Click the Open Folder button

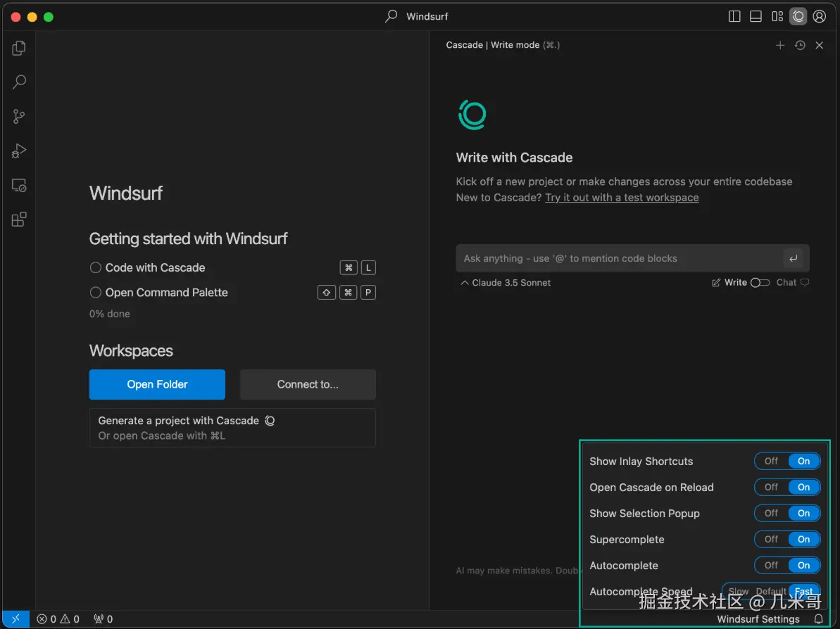pos(157,384)
